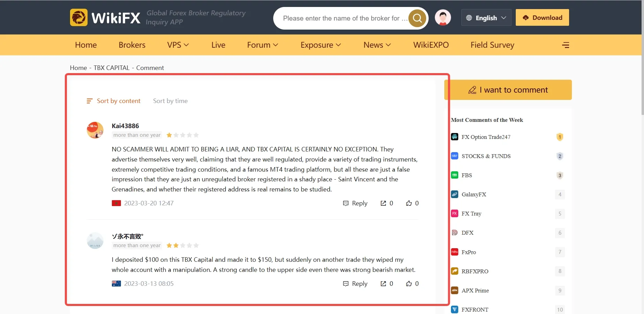Click the APX Prime broker icon
Viewport: 644px width, 314px height.
[x=454, y=290]
